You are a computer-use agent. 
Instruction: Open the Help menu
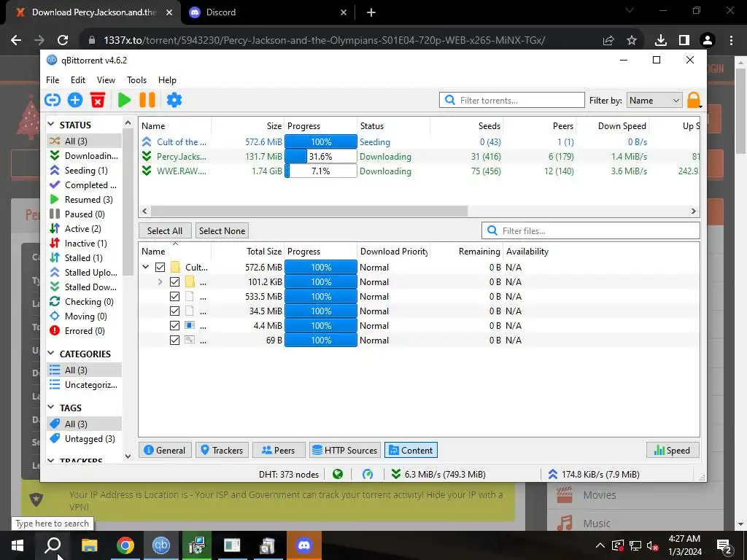click(167, 80)
